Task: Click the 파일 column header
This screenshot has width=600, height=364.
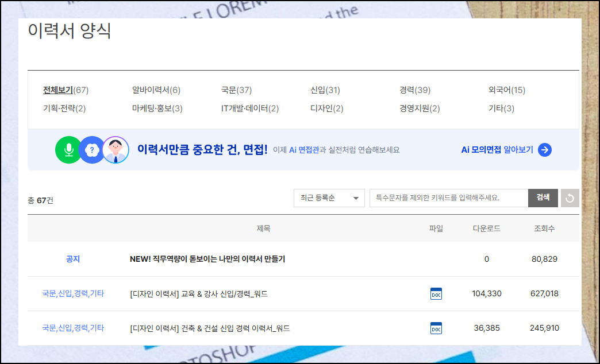Action: (436, 229)
